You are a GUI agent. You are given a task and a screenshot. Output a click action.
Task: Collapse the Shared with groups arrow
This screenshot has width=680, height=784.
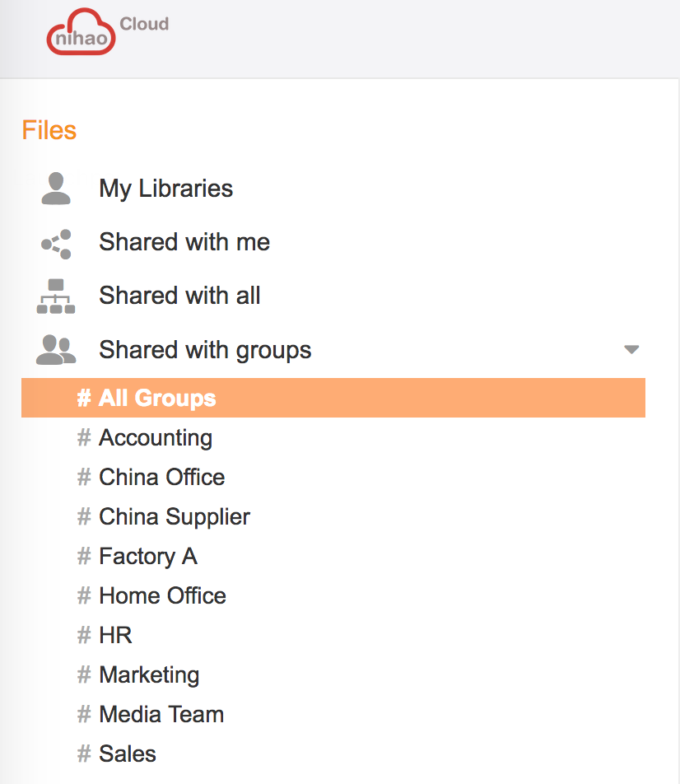tap(631, 350)
